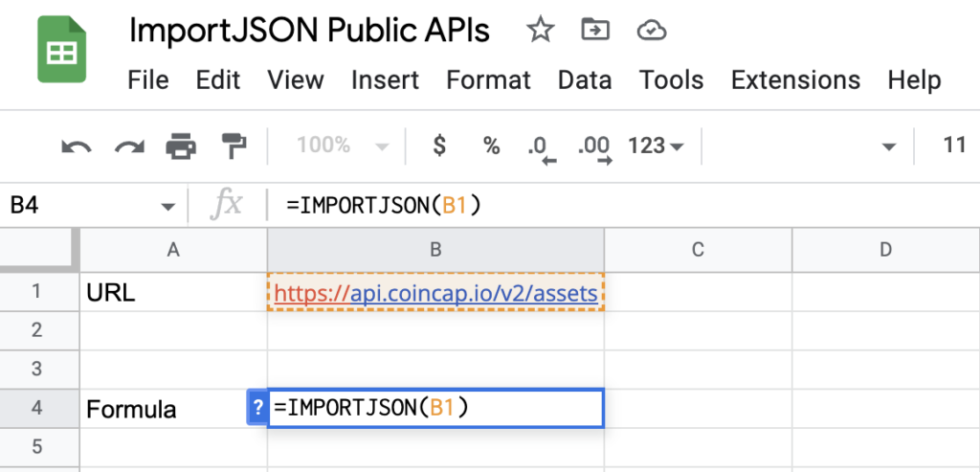980x472 pixels.
Task: Format the cell as currency
Action: 439,146
